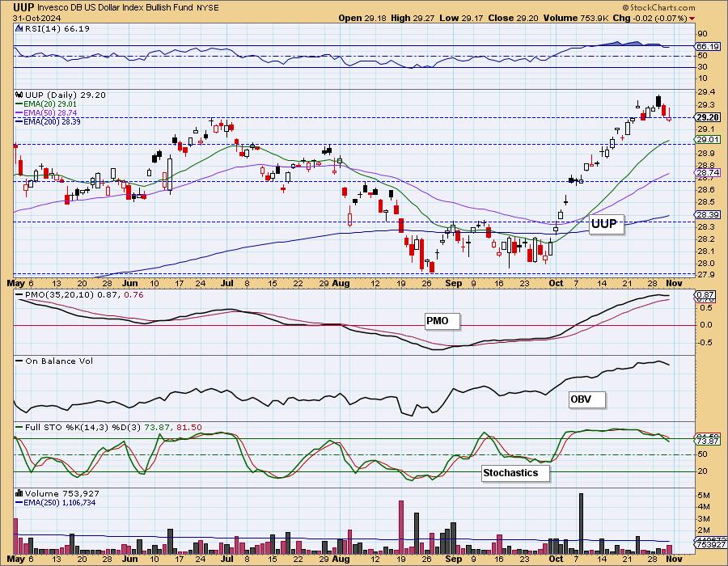Click the EMA(20) 29.01 legend text
The width and height of the screenshot is (728, 566).
(50, 104)
